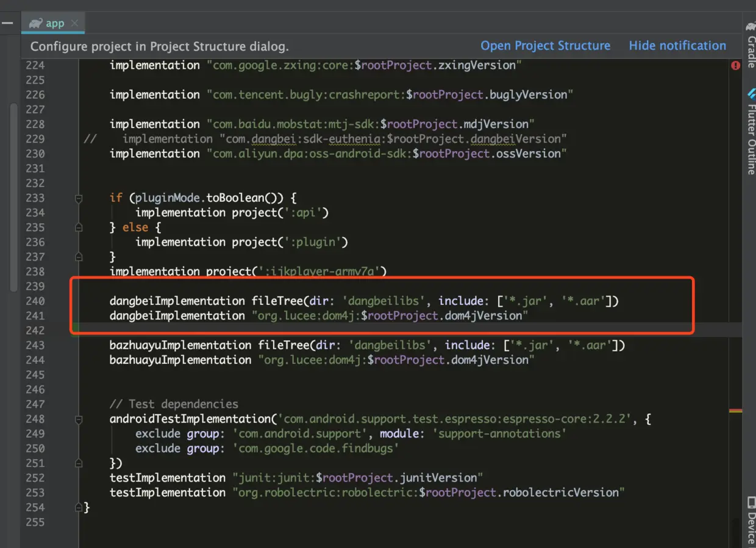The height and width of the screenshot is (548, 756).
Task: Click the Hide notification label in the banner
Action: [x=677, y=45]
